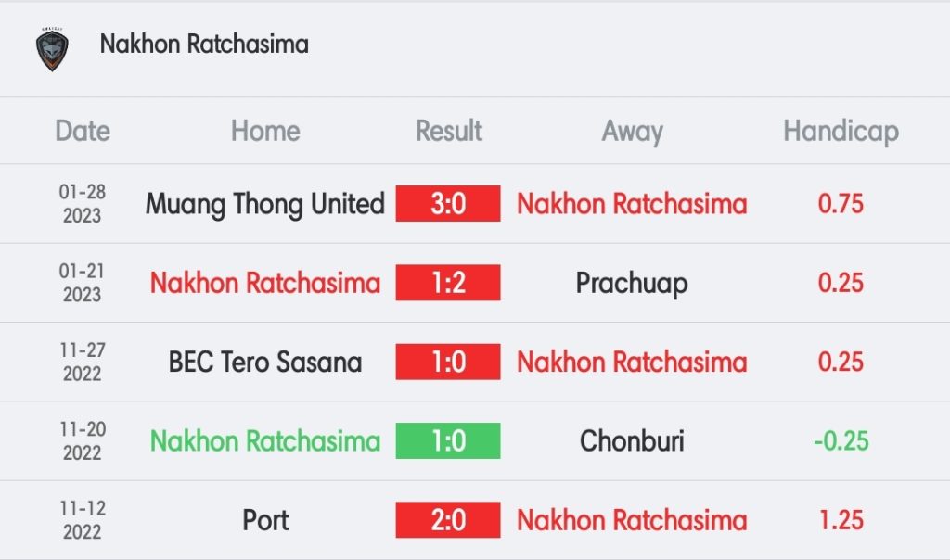This screenshot has height=560, width=950.
Task: Click the red 2:0 result badge
Action: (x=448, y=520)
